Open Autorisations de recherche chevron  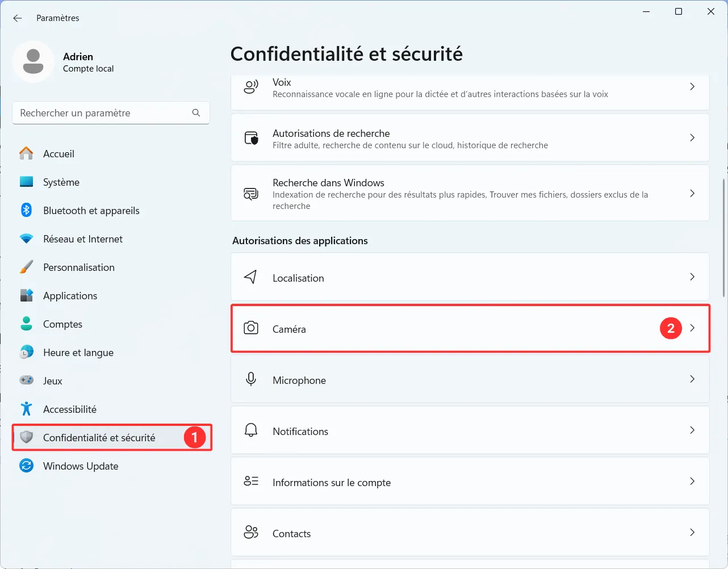(x=692, y=137)
